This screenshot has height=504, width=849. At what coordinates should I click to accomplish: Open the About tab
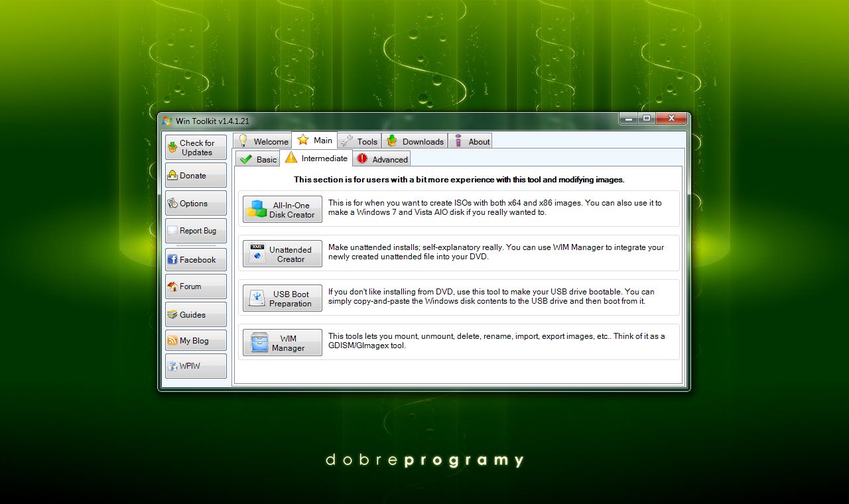click(x=470, y=141)
